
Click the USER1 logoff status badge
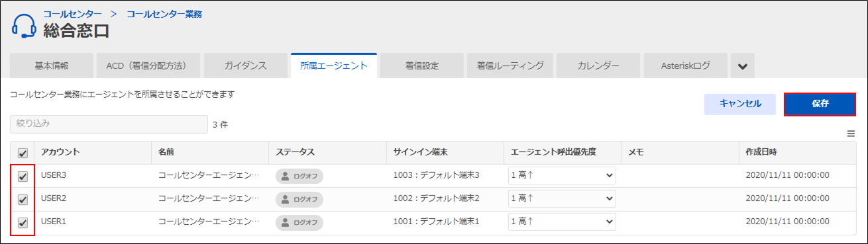click(299, 222)
